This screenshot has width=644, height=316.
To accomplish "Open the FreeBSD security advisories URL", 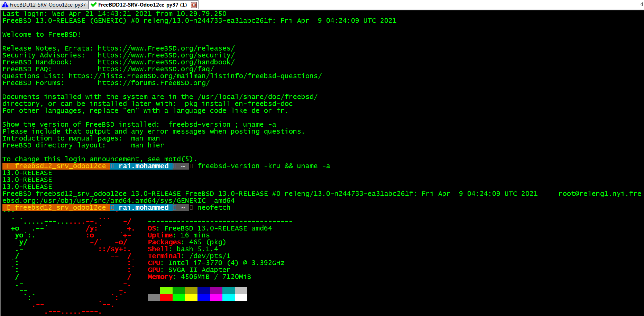I will (x=166, y=55).
